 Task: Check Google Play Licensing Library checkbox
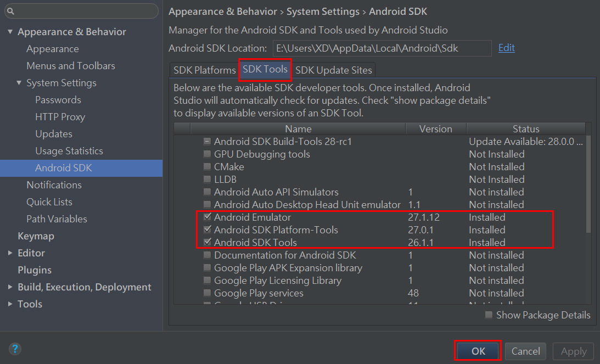[207, 281]
